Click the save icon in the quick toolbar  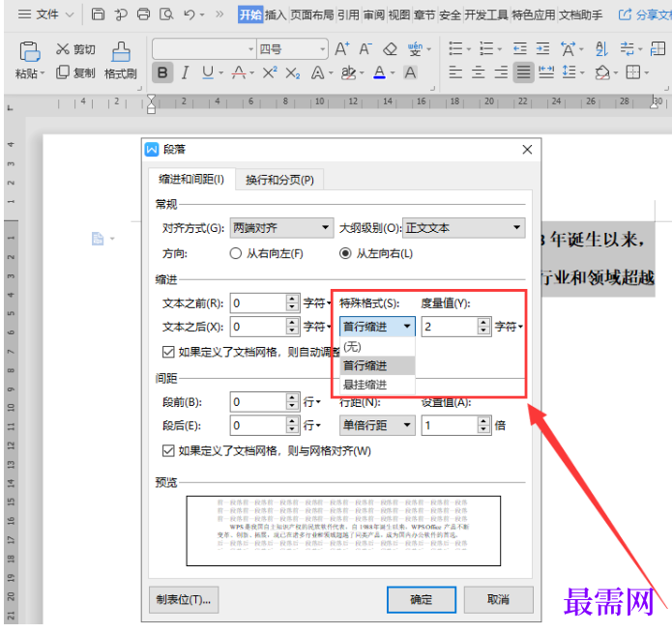pyautogui.click(x=99, y=14)
